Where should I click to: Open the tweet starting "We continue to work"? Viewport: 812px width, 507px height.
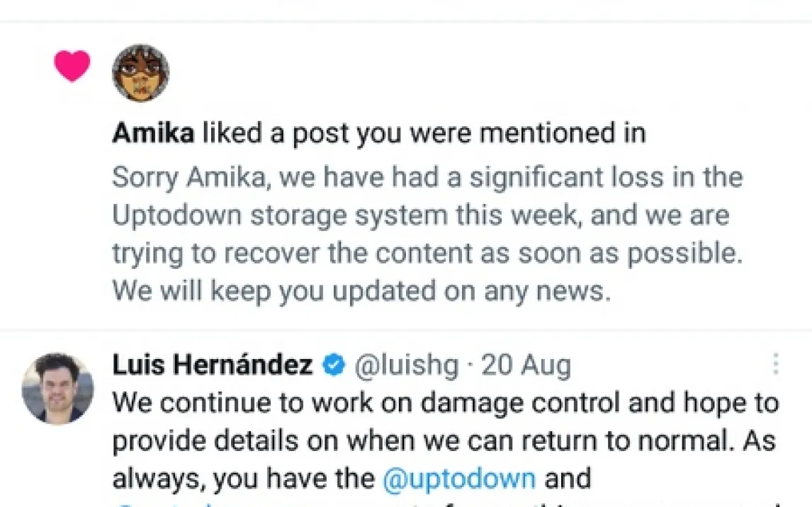point(445,403)
